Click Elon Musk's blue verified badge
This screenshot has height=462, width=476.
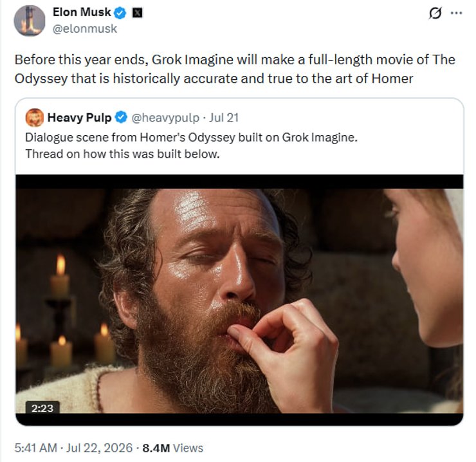pyautogui.click(x=120, y=13)
